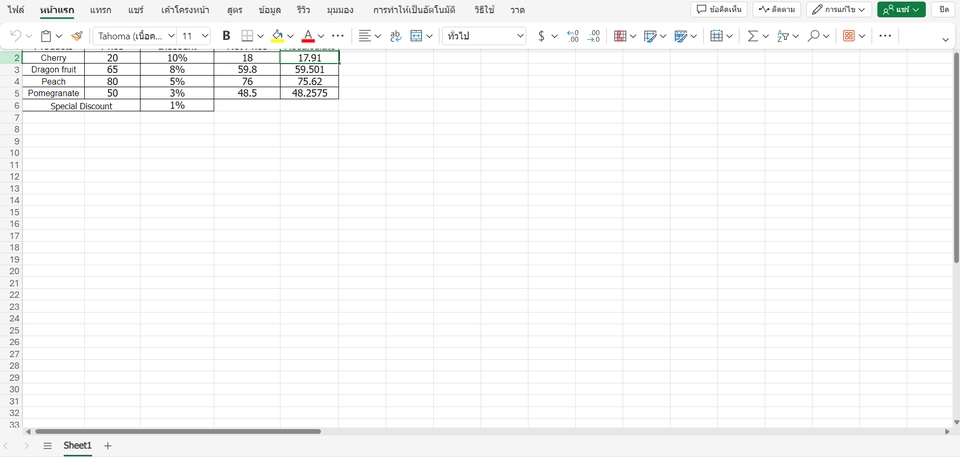The height and width of the screenshot is (458, 960).
Task: Select the Format Painter brush
Action: click(x=77, y=36)
